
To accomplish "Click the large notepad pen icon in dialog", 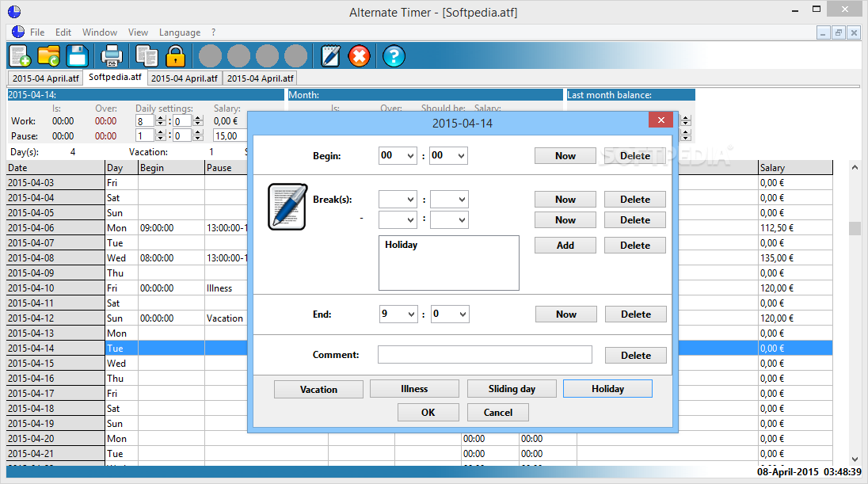I will click(287, 207).
